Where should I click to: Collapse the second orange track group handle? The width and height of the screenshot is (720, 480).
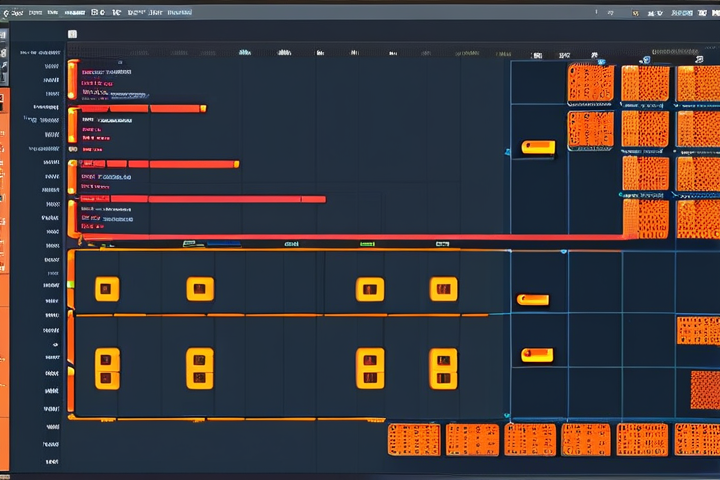click(x=72, y=126)
